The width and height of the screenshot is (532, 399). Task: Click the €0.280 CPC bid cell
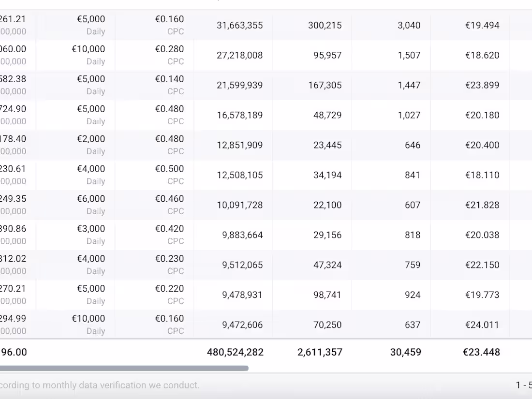click(169, 49)
